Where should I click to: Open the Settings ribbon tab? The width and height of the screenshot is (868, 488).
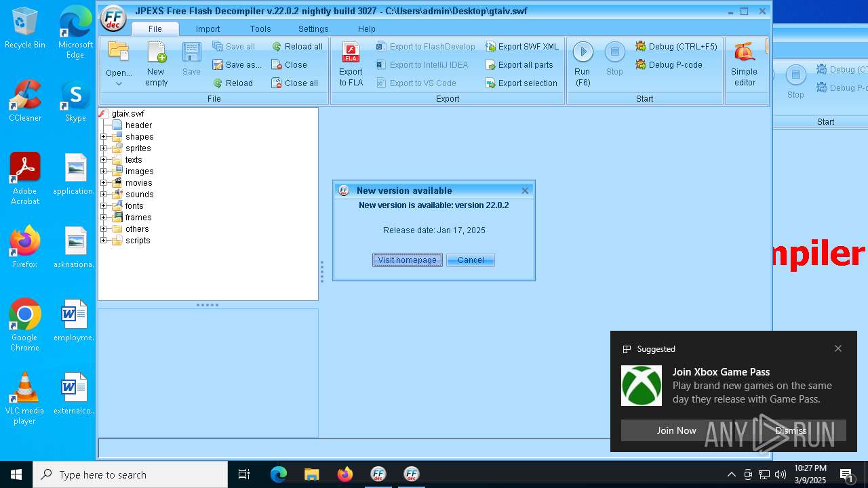click(x=313, y=29)
